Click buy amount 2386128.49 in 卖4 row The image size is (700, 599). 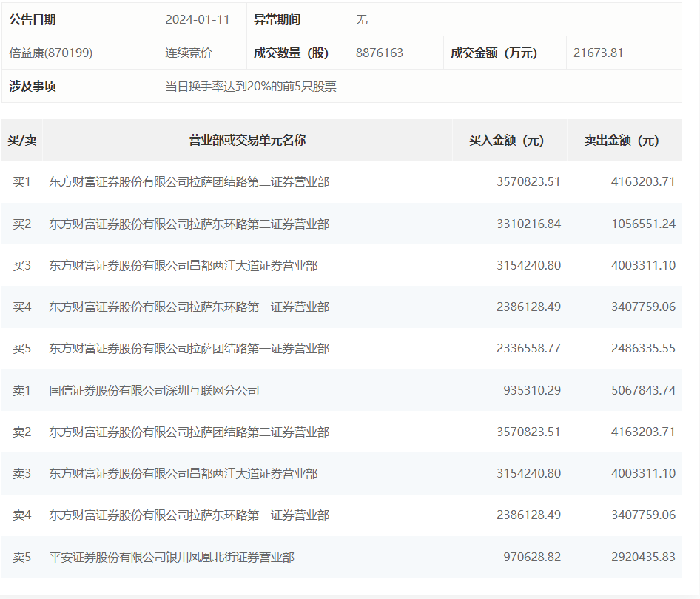(x=528, y=515)
